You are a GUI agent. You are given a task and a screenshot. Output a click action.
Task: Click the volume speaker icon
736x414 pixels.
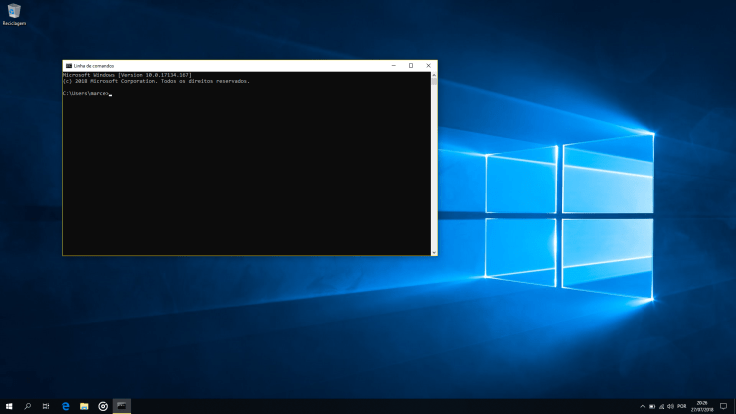670,407
